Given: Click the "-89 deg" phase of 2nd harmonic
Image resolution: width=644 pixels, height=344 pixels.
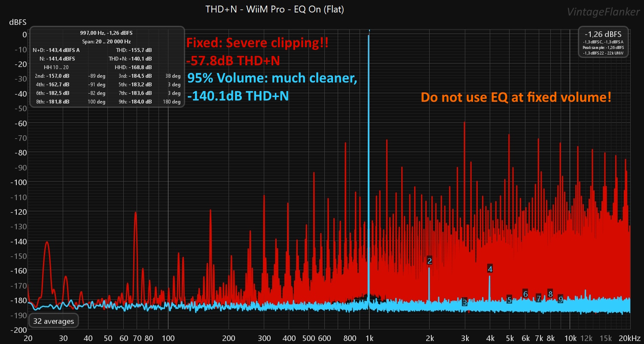Looking at the screenshot, I should [97, 76].
